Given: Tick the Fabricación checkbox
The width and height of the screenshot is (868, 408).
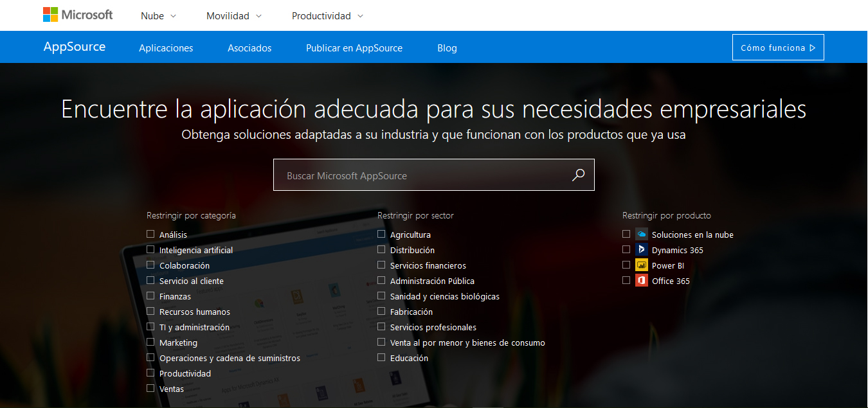Looking at the screenshot, I should 381,311.
